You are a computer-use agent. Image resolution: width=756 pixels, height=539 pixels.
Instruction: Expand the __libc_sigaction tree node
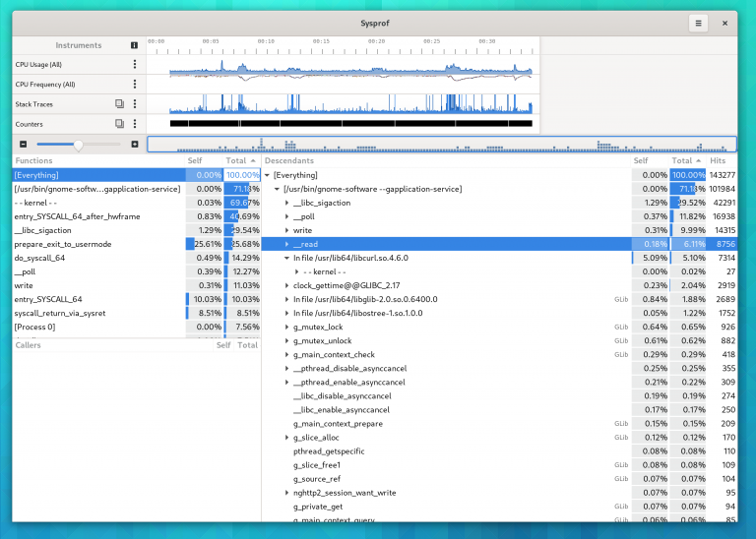point(287,203)
